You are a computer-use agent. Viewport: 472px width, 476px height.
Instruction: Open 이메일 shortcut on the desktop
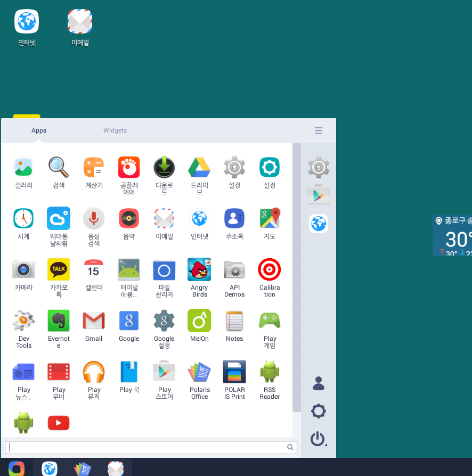(80, 28)
